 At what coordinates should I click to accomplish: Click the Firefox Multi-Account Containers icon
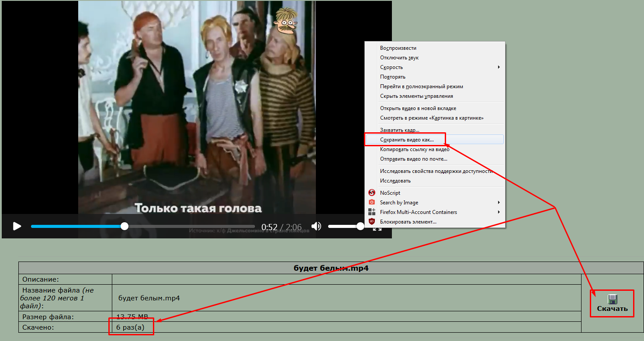click(x=372, y=212)
